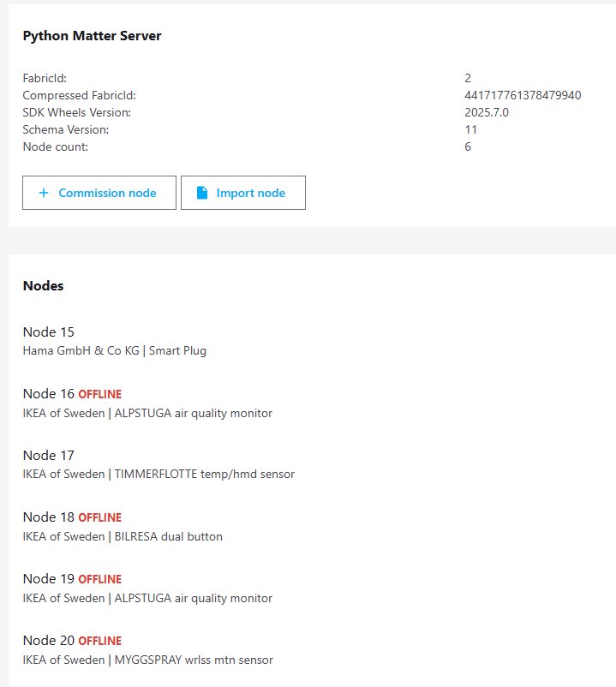
Task: Click the file icon on Import node
Action: tap(202, 193)
